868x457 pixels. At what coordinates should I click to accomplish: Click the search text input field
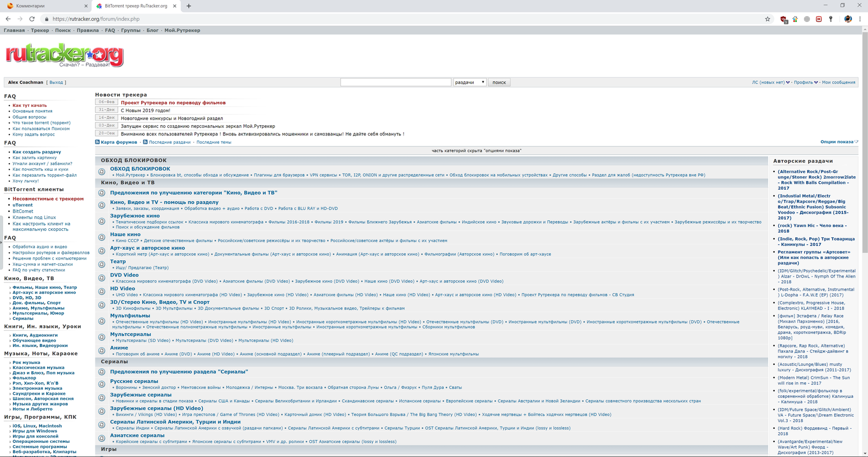pos(395,82)
